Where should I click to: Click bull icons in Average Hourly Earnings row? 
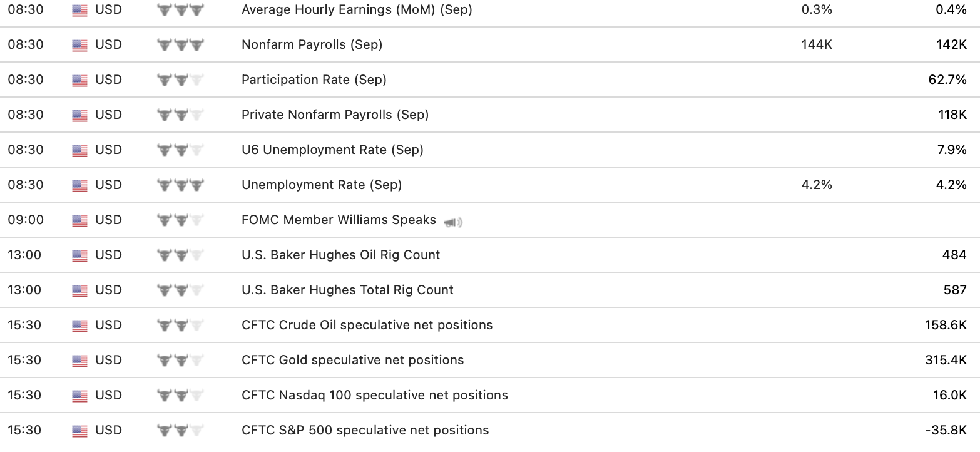(x=180, y=10)
